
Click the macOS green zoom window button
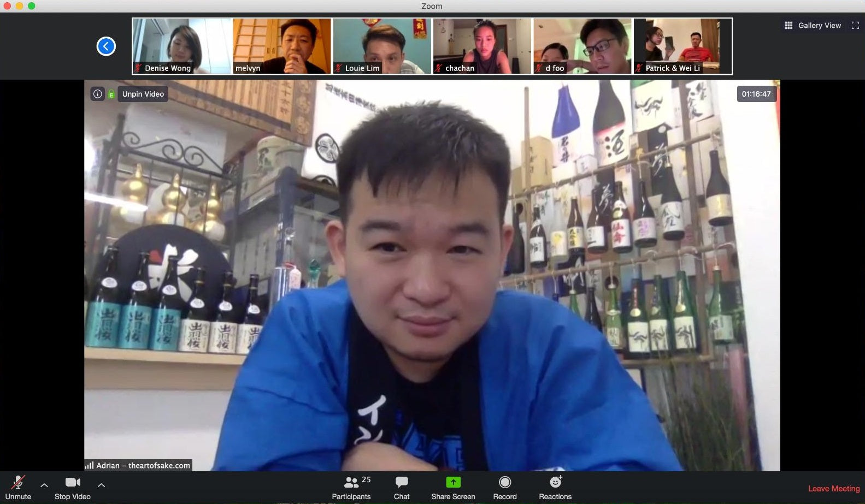click(x=32, y=6)
